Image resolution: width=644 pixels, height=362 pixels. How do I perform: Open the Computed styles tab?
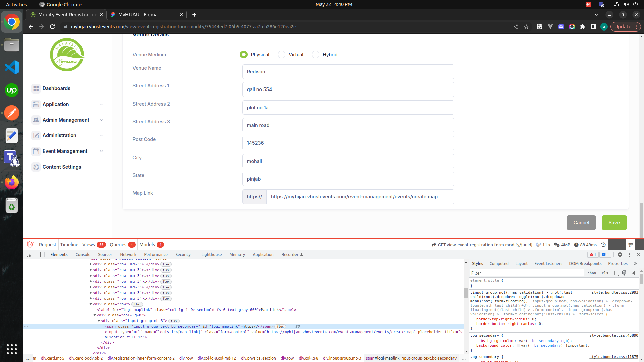click(x=499, y=264)
